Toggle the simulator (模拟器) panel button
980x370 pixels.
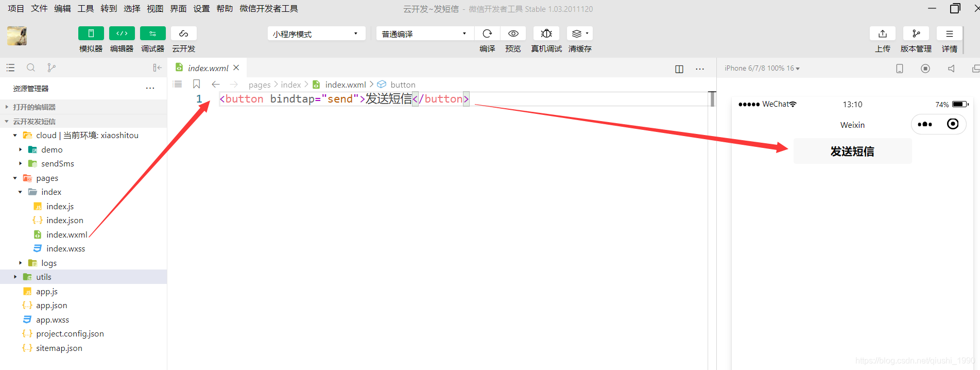[91, 33]
